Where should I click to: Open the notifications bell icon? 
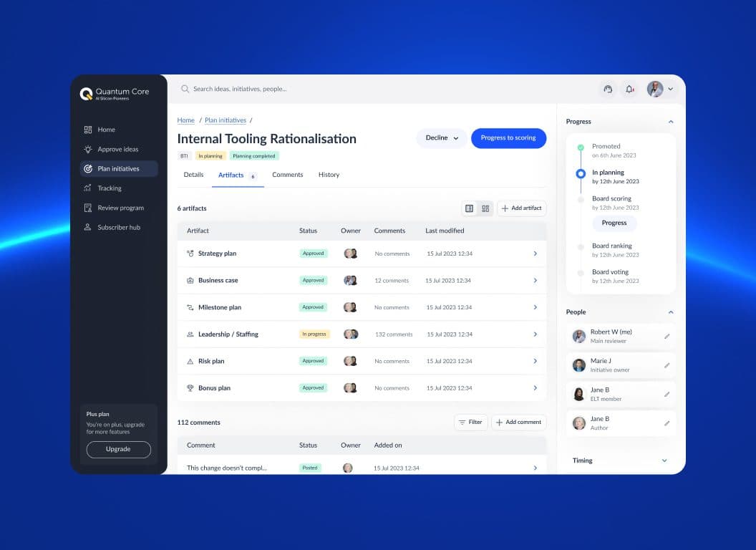click(629, 89)
